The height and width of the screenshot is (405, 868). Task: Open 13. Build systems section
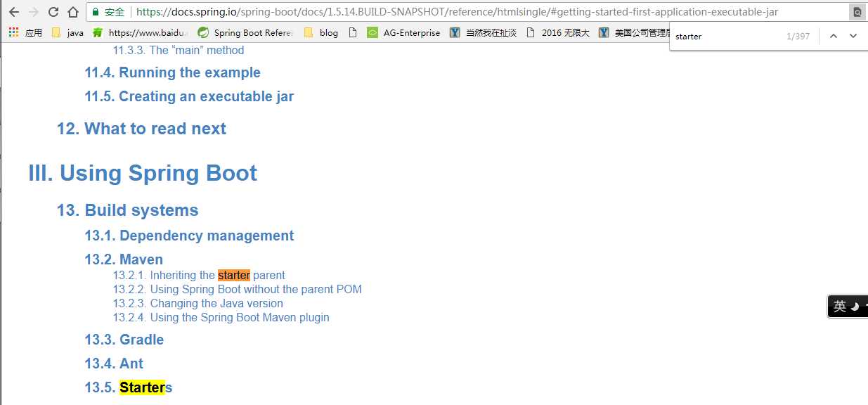click(128, 210)
